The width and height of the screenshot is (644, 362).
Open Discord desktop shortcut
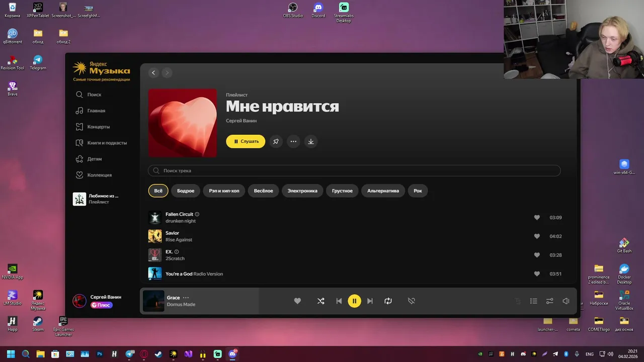pyautogui.click(x=318, y=10)
